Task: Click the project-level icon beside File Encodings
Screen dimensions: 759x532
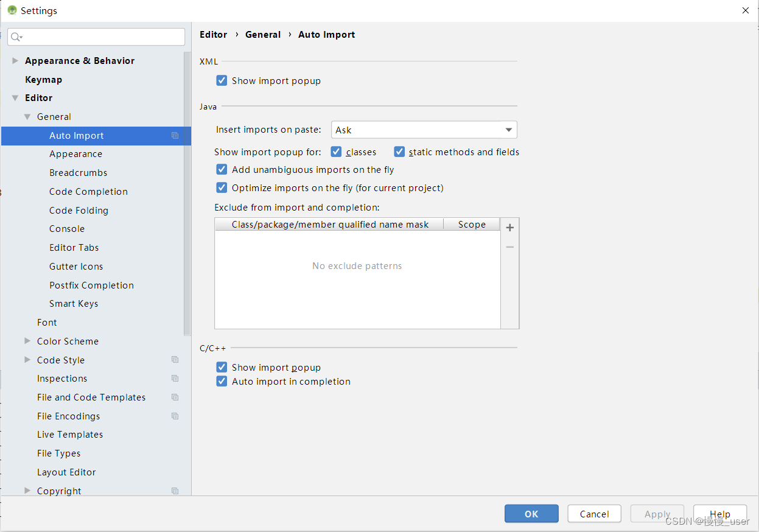Action: tap(175, 416)
